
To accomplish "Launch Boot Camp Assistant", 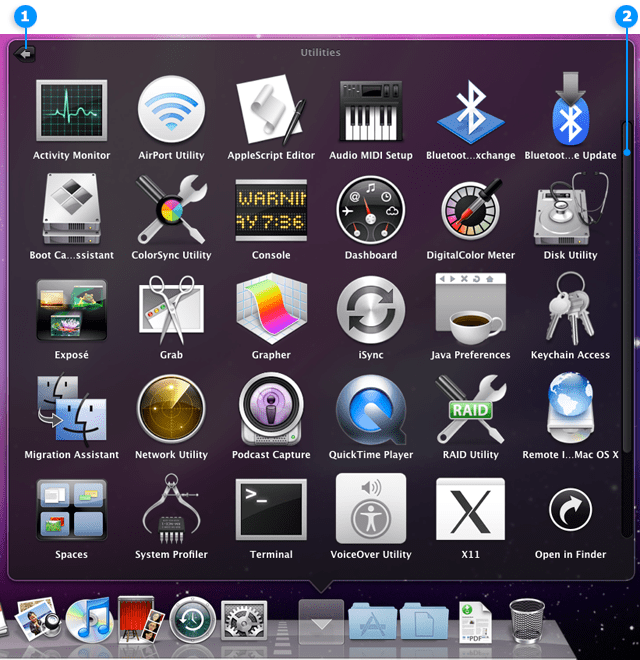I will click(x=72, y=209).
